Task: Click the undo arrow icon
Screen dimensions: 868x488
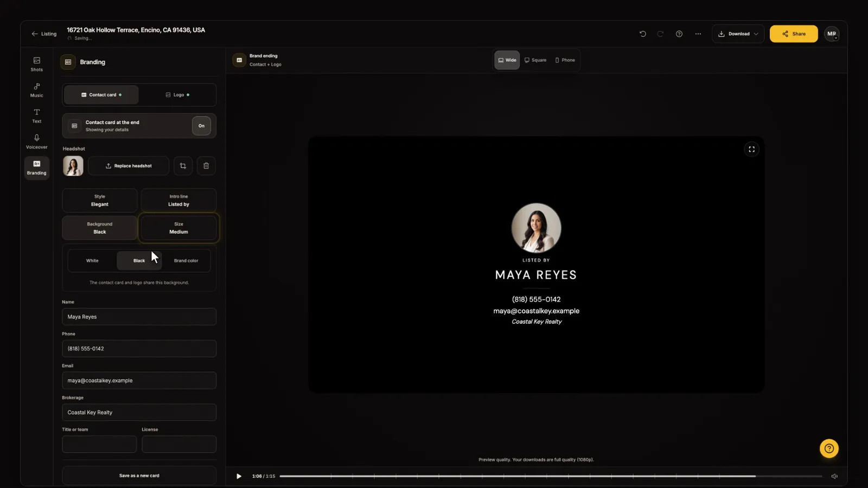Action: click(x=643, y=34)
